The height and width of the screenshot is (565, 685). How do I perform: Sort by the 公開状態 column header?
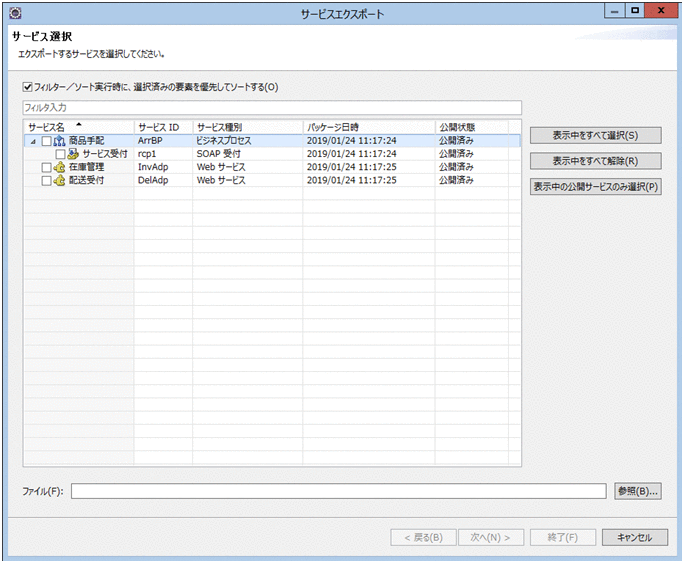[472, 127]
